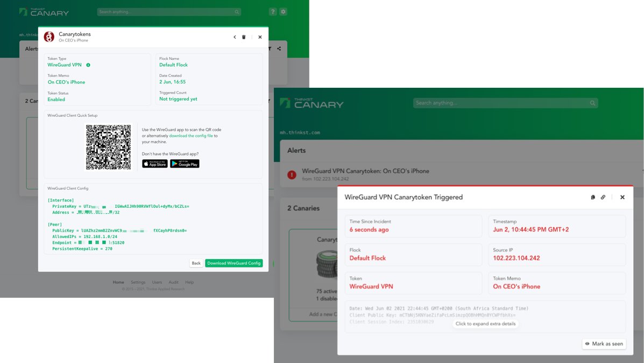Open Help in the left footer

tap(189, 282)
